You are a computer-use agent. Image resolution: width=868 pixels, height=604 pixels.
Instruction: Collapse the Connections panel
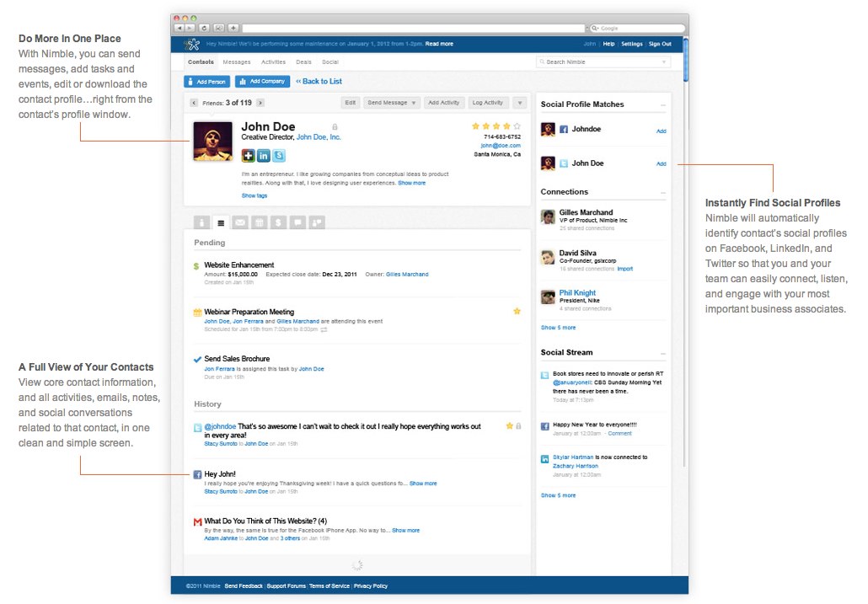coord(662,193)
